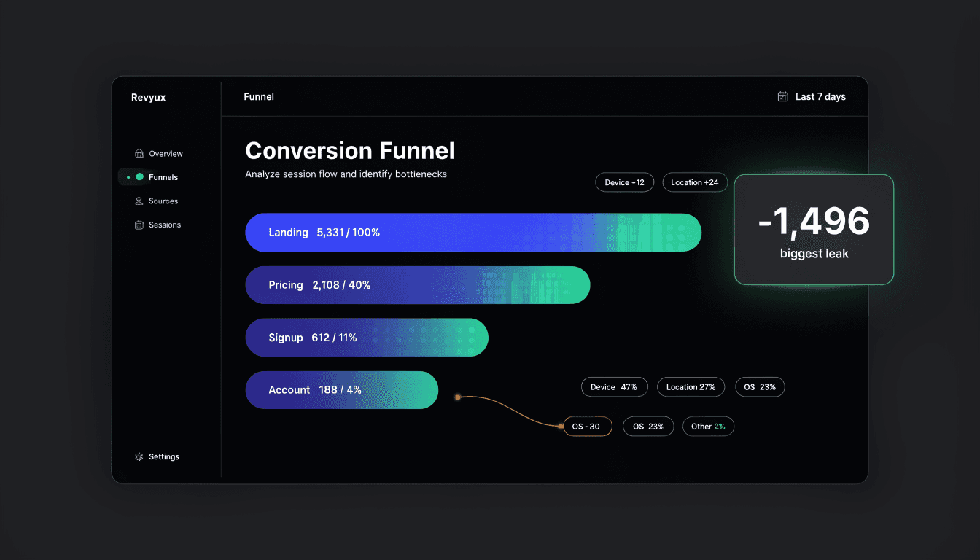Viewport: 980px width, 560px height.
Task: Select the Account 188 / 4% funnel bar
Action: (x=342, y=390)
